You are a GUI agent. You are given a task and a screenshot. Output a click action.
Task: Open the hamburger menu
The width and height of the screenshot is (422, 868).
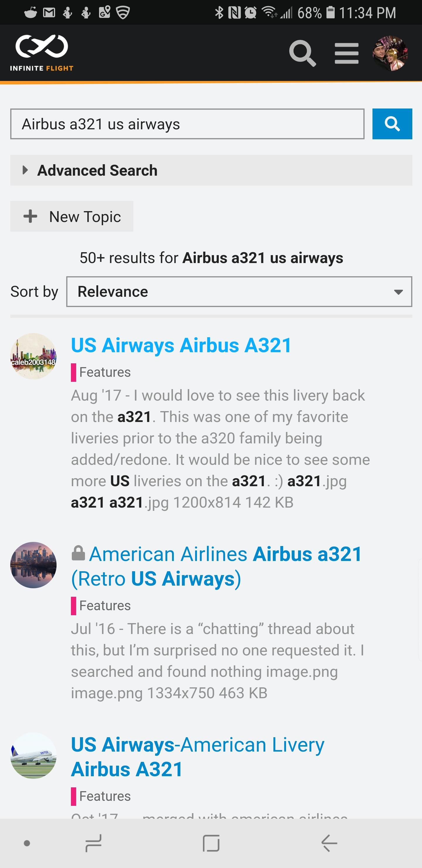click(x=346, y=53)
